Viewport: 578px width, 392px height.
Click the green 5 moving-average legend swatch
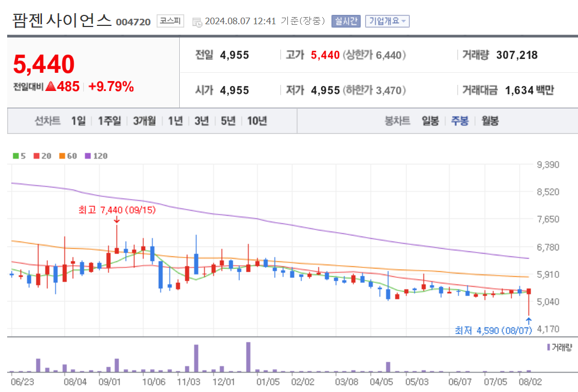16,156
